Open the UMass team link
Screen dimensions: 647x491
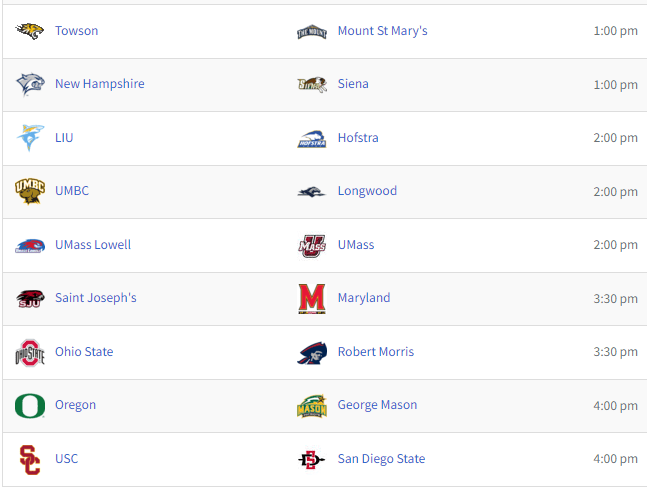tap(356, 245)
